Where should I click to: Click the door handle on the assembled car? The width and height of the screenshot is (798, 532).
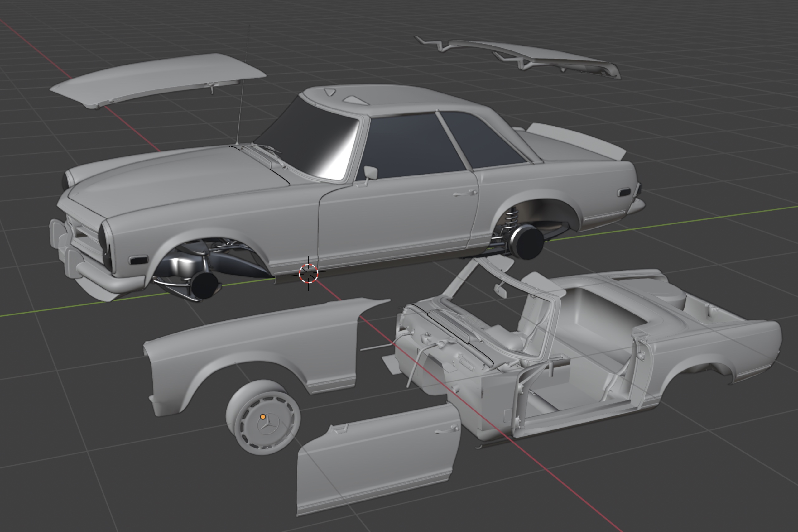(x=465, y=194)
